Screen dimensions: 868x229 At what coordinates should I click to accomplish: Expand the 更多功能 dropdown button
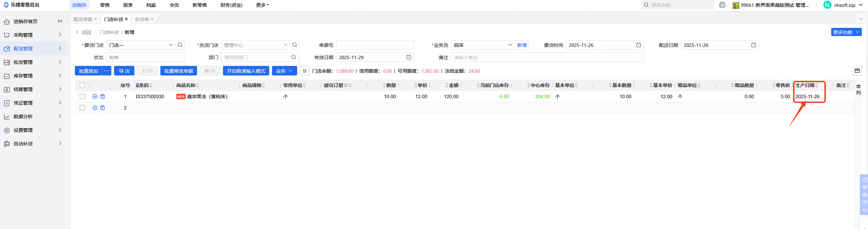[846, 32]
